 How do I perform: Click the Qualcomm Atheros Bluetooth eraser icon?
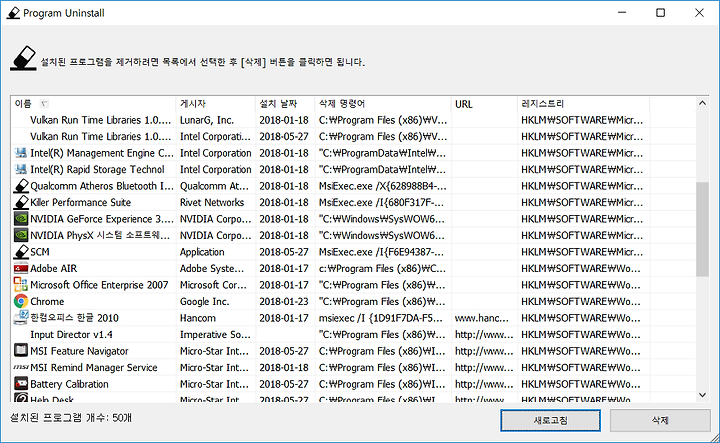21,186
